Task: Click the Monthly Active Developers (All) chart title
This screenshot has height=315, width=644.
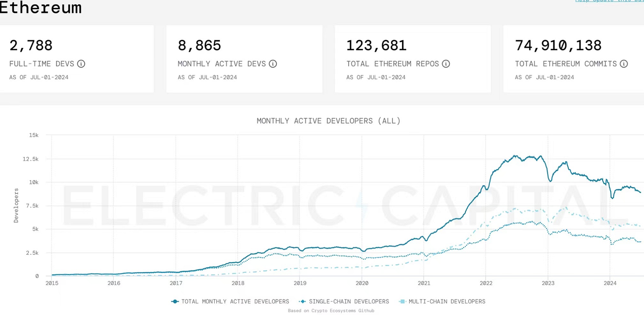Action: tap(328, 121)
